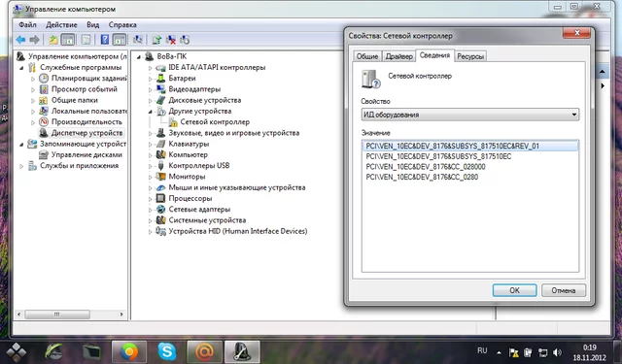Select the PCI\VEN_10EC&DEV_8176&CC_0280 value
This screenshot has width=622, height=364.
click(422, 177)
